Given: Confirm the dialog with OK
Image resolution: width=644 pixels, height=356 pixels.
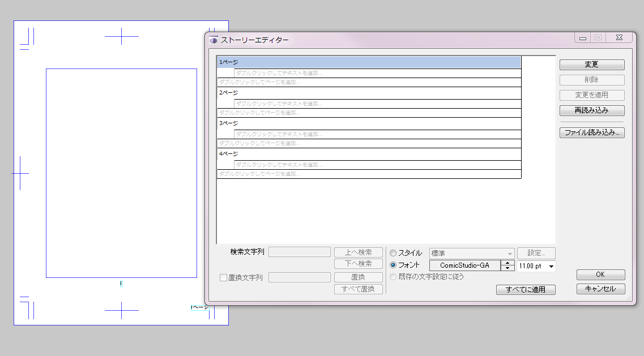Looking at the screenshot, I should 600,274.
